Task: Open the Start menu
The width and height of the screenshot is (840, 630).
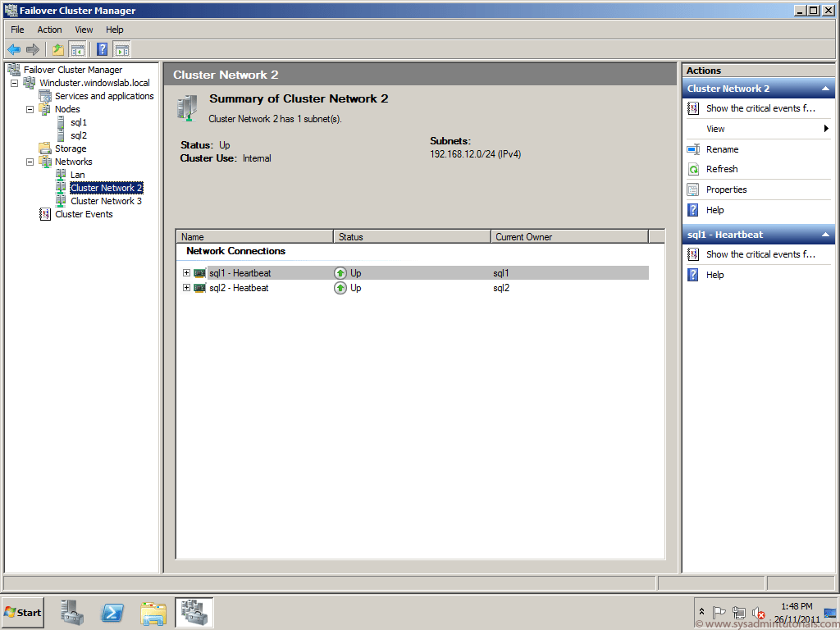Action: coord(22,612)
